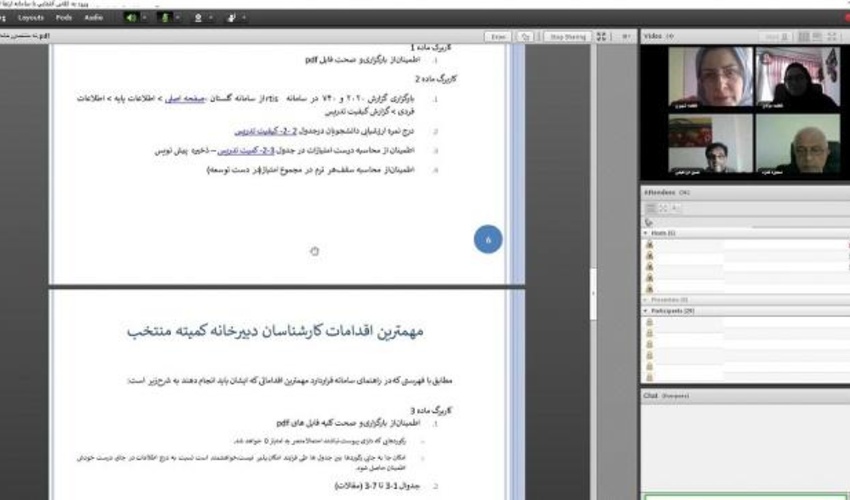Open the 2-2- کیفیت تدریس link
This screenshot has width=850, height=500.
pyautogui.click(x=266, y=131)
